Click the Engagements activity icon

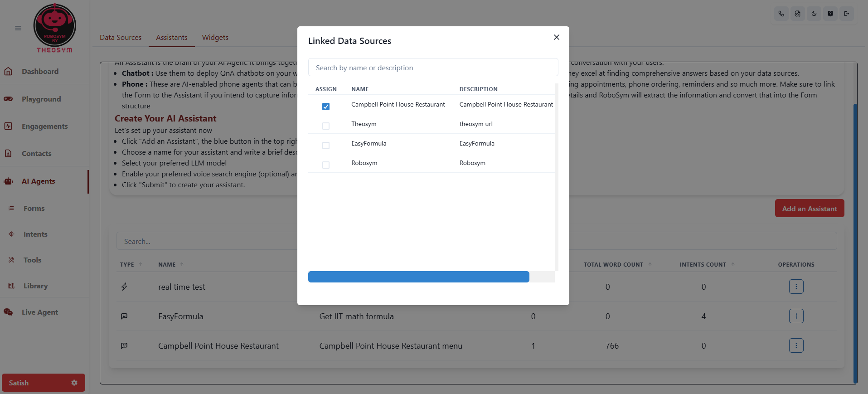8,126
